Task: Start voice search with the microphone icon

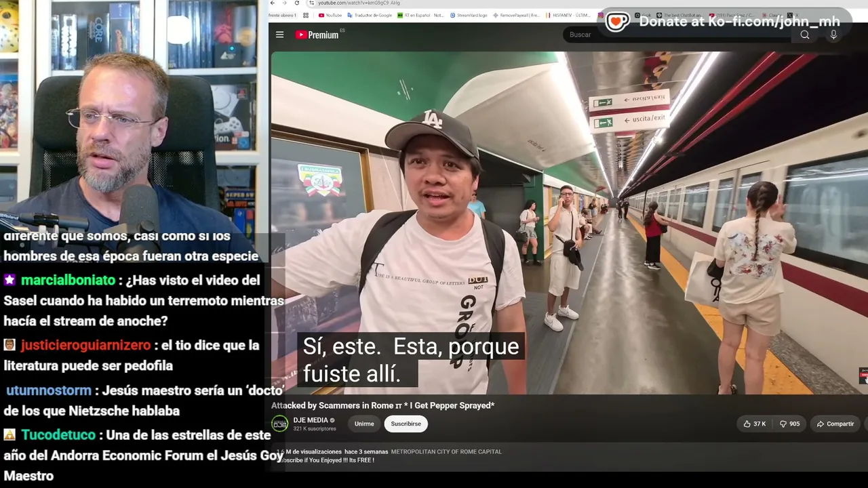Action: pos(833,35)
